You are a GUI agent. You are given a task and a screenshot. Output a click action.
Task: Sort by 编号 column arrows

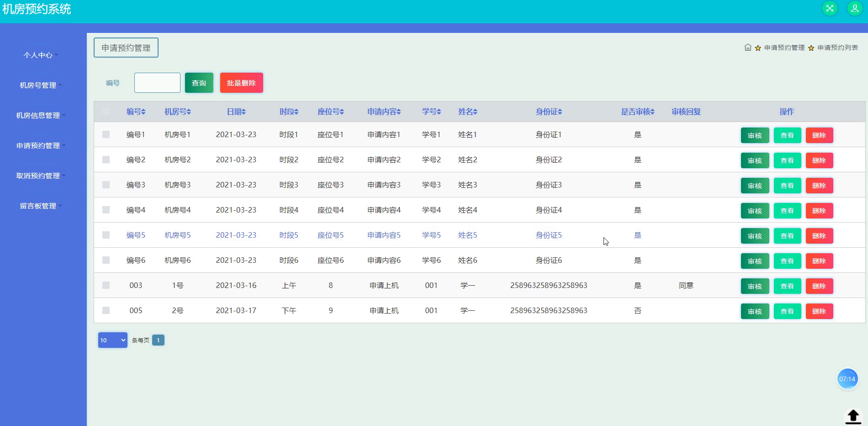tap(143, 112)
